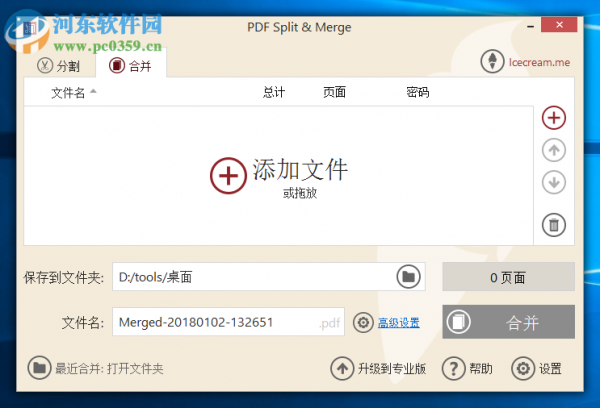Minimize the PDF Split & Merge window

pyautogui.click(x=530, y=26)
